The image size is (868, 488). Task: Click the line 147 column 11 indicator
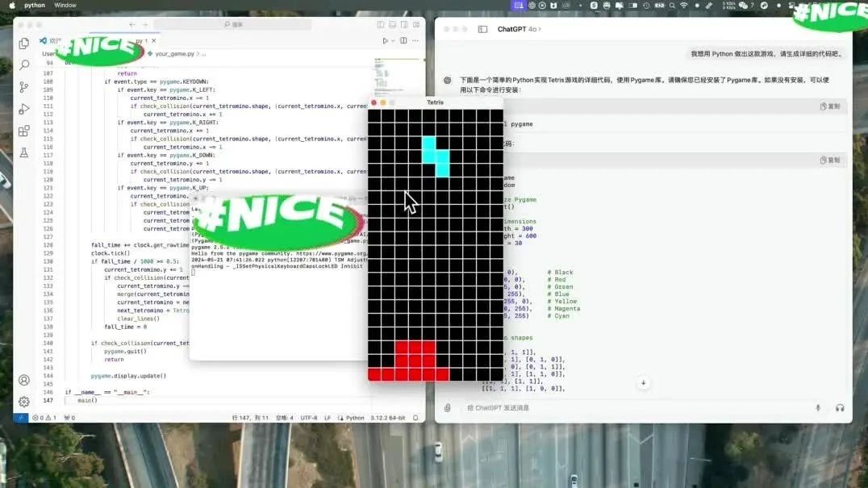250,418
